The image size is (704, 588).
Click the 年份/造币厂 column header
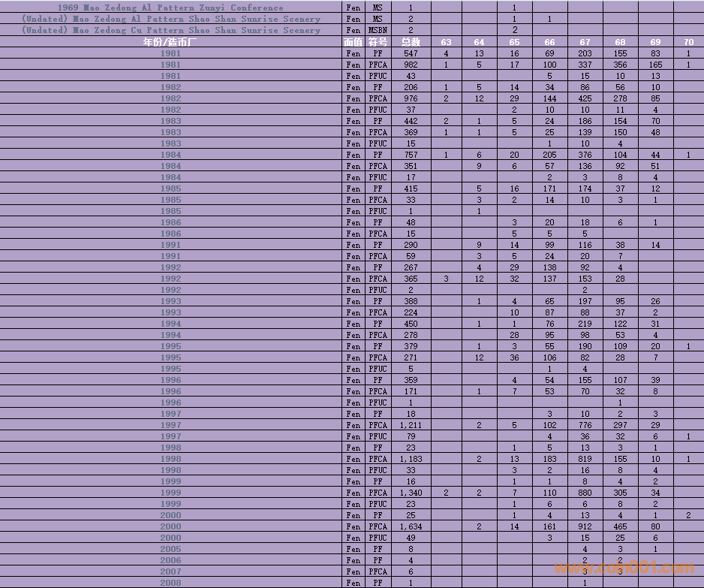(170, 42)
